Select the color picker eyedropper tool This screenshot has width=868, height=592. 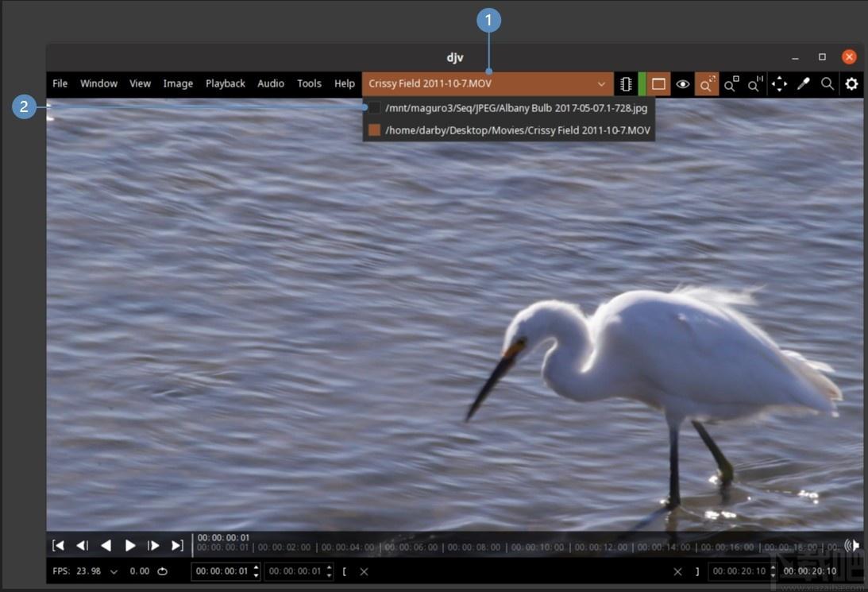pyautogui.click(x=803, y=84)
